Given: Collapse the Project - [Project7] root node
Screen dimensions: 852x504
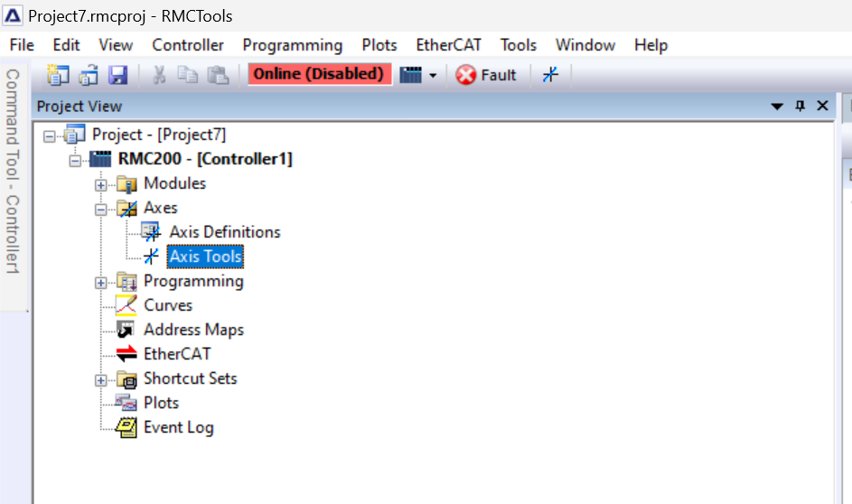Looking at the screenshot, I should click(x=50, y=135).
